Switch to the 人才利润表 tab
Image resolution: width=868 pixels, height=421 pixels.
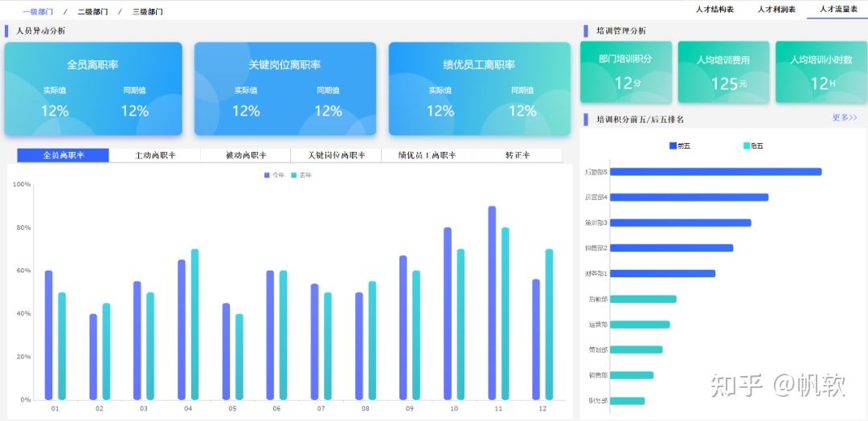point(776,10)
